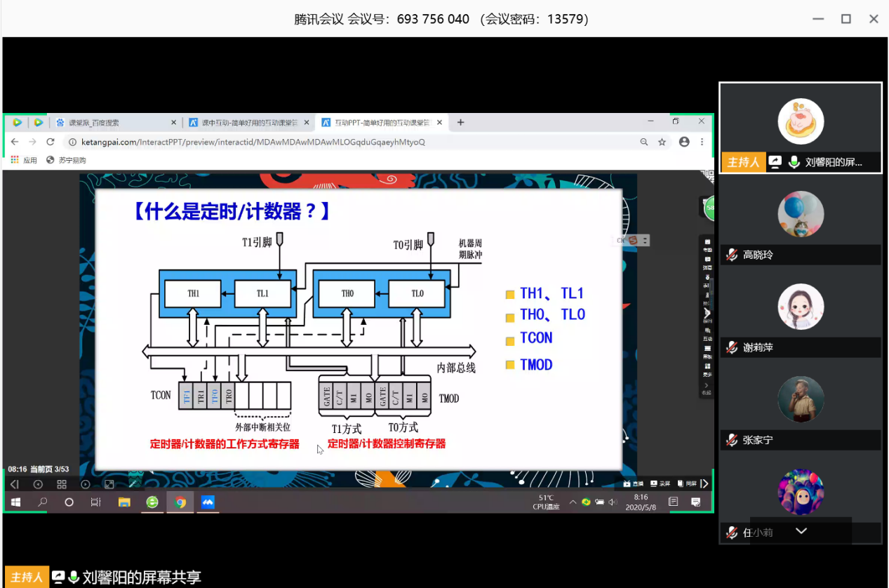Maximize the Tencent Meeting window
This screenshot has height=588, width=889.
(846, 19)
